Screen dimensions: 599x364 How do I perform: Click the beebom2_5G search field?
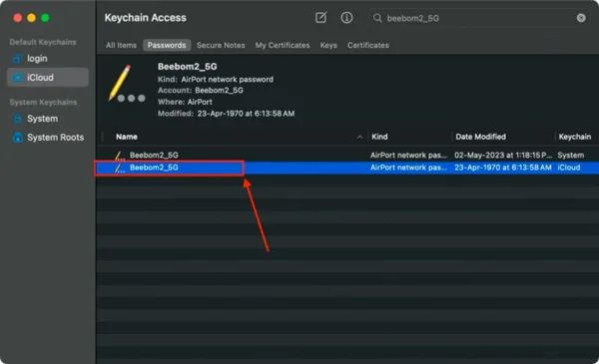tap(479, 18)
